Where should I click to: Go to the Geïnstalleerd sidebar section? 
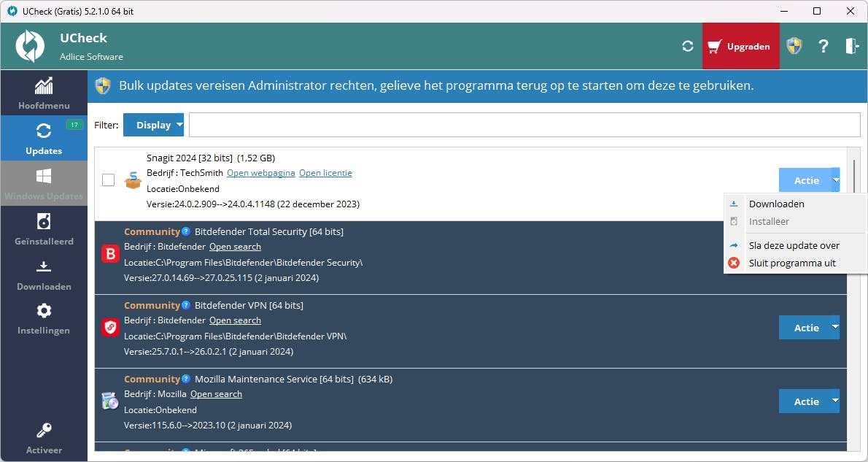44,228
